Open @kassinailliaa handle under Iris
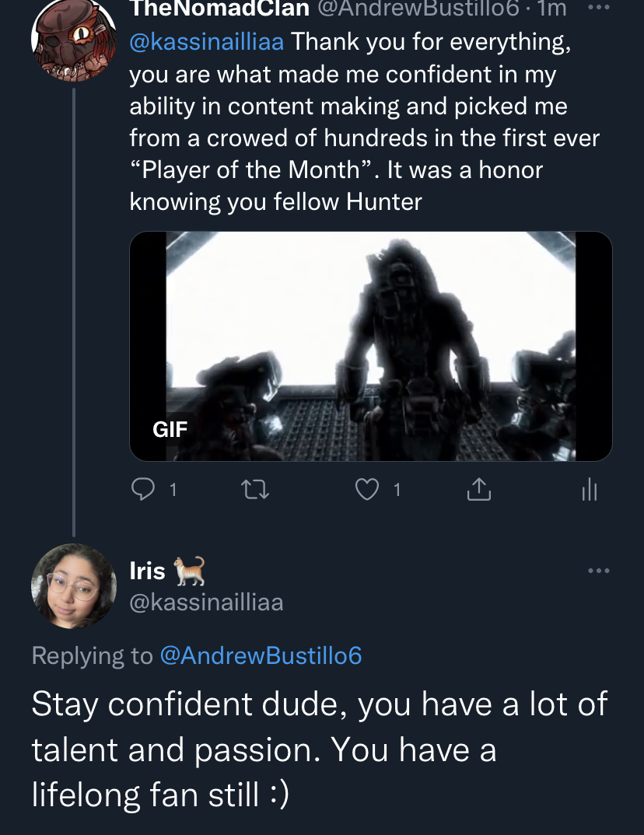The width and height of the screenshot is (644, 835). click(207, 603)
